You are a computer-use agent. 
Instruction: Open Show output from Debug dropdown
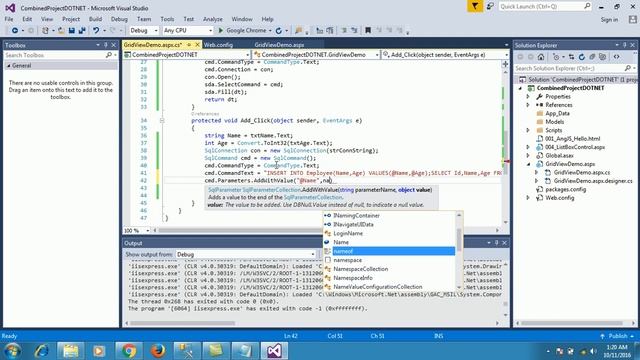tap(246, 254)
